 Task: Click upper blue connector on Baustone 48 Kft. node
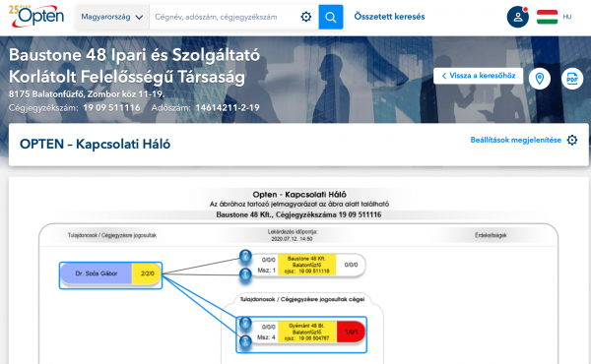click(245, 256)
